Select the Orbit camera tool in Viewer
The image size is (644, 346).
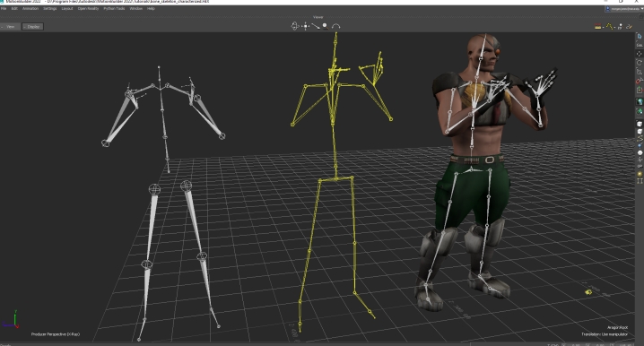[x=294, y=26]
